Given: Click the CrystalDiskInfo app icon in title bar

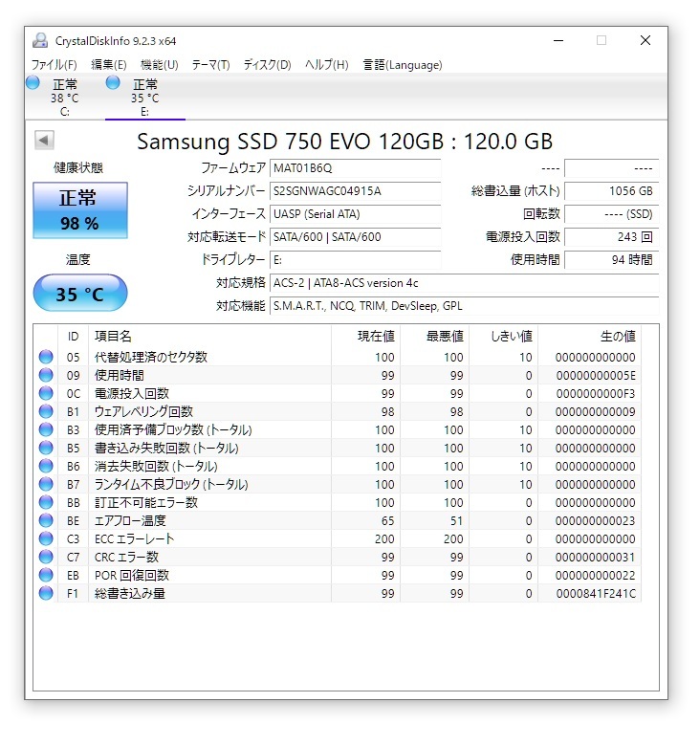Looking at the screenshot, I should tap(40, 40).
